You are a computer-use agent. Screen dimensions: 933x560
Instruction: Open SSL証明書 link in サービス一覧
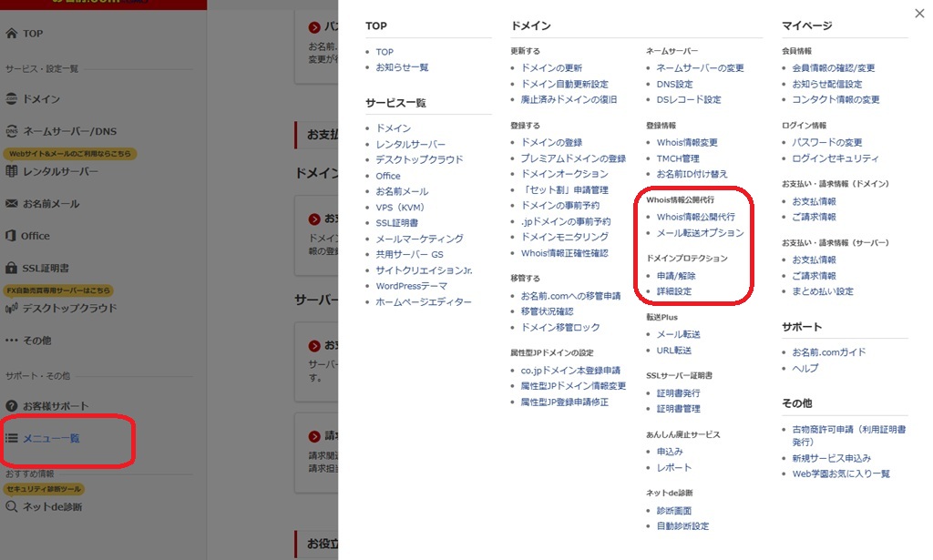click(397, 222)
